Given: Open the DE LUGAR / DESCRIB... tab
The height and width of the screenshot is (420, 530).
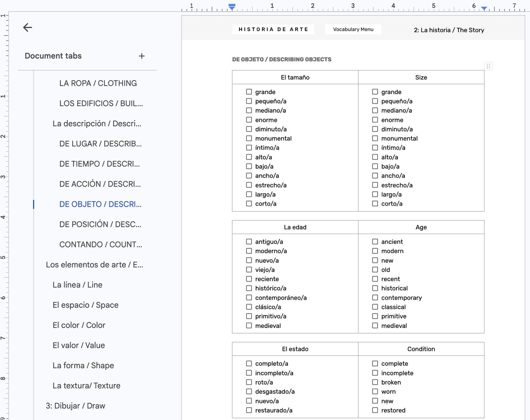Looking at the screenshot, I should (x=100, y=144).
